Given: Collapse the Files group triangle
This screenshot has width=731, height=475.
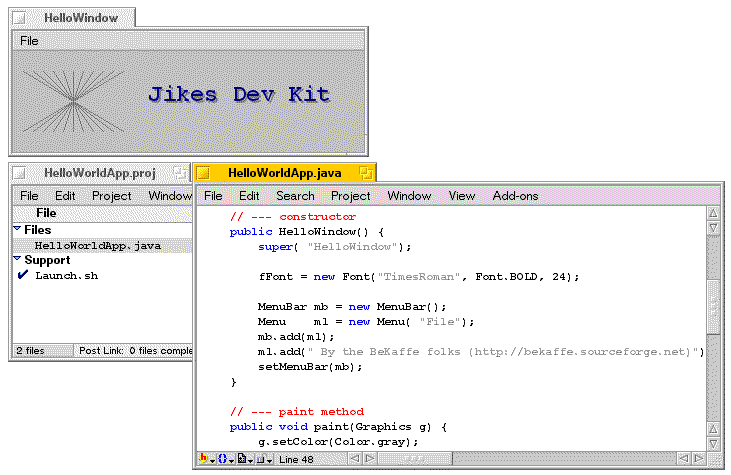Looking at the screenshot, I should pyautogui.click(x=17, y=229).
